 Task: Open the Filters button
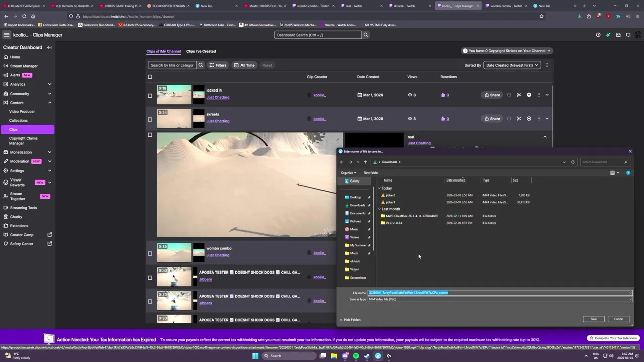(218, 65)
